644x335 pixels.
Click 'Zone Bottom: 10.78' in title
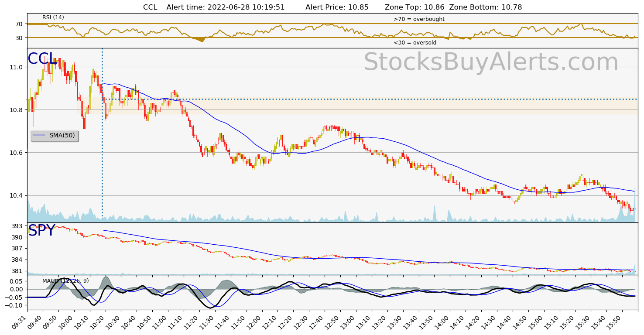(486, 7)
